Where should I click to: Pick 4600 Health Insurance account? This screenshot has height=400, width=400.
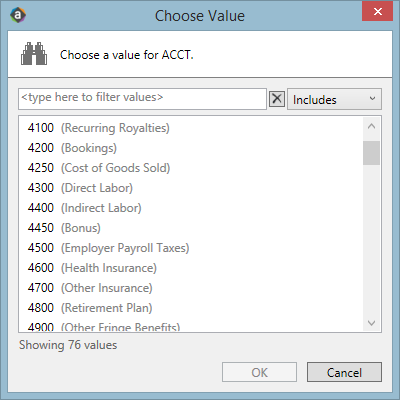(191, 268)
